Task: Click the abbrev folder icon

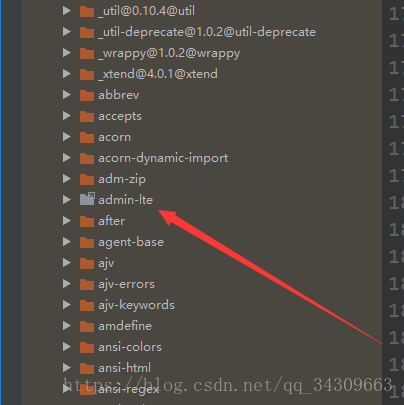Action: click(x=87, y=95)
